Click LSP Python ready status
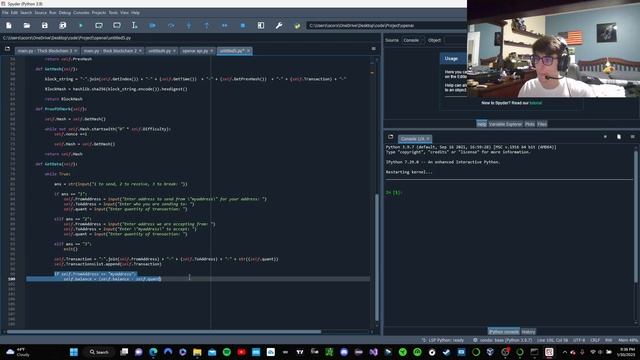Image resolution: width=640 pixels, height=360 pixels. [443, 340]
